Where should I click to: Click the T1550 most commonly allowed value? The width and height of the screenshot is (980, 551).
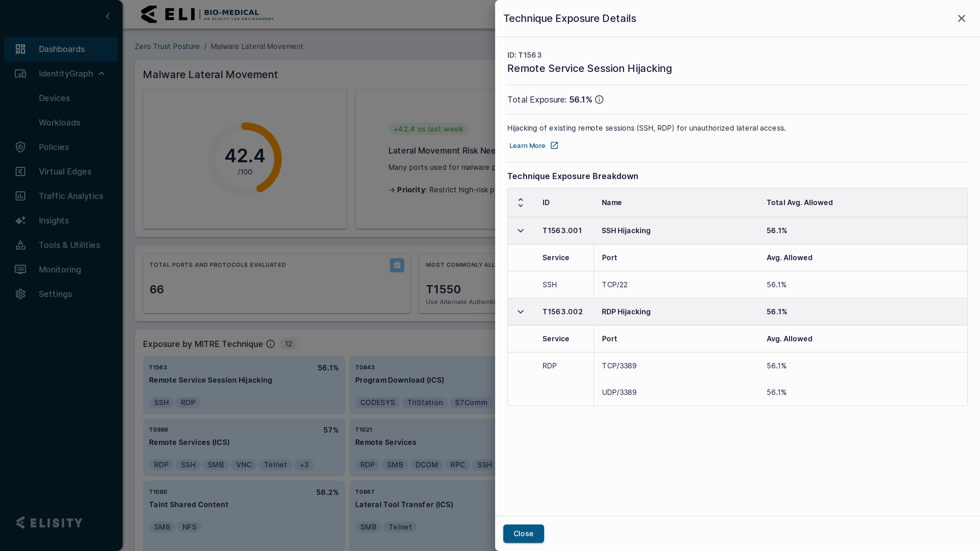pos(443,289)
